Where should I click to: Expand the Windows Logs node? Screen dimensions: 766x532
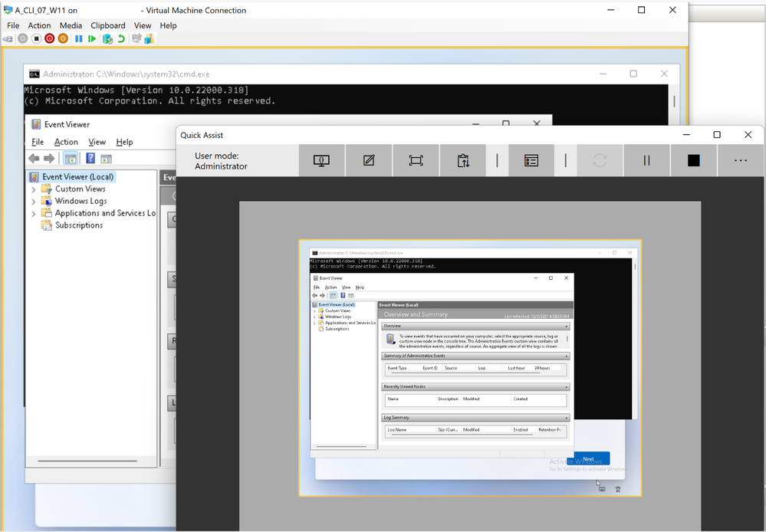coord(33,202)
